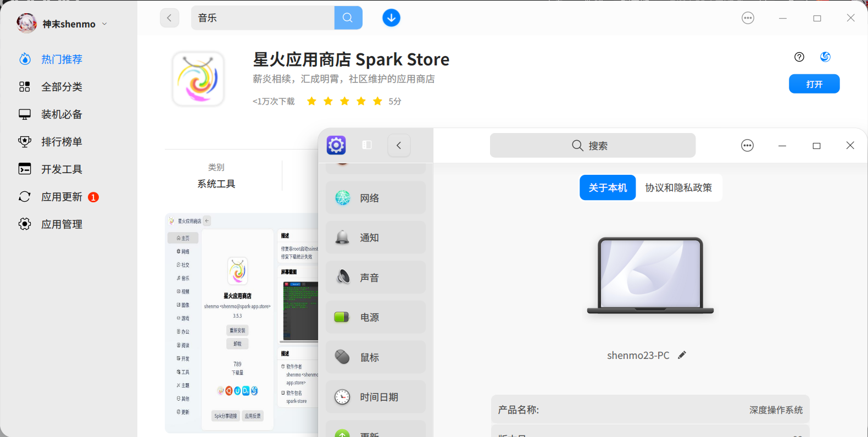This screenshot has width=868, height=437.
Task: Click the 深度操作系统 product name value
Action: 776,410
